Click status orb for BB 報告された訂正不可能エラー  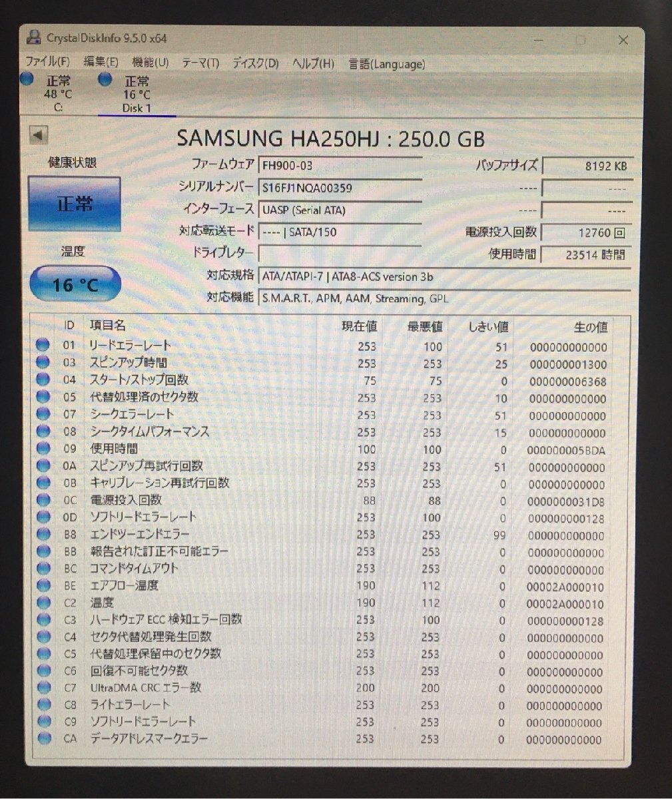(43, 551)
